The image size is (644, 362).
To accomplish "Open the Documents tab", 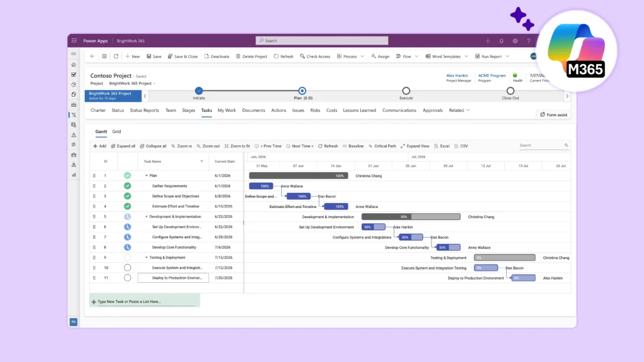I will [253, 110].
